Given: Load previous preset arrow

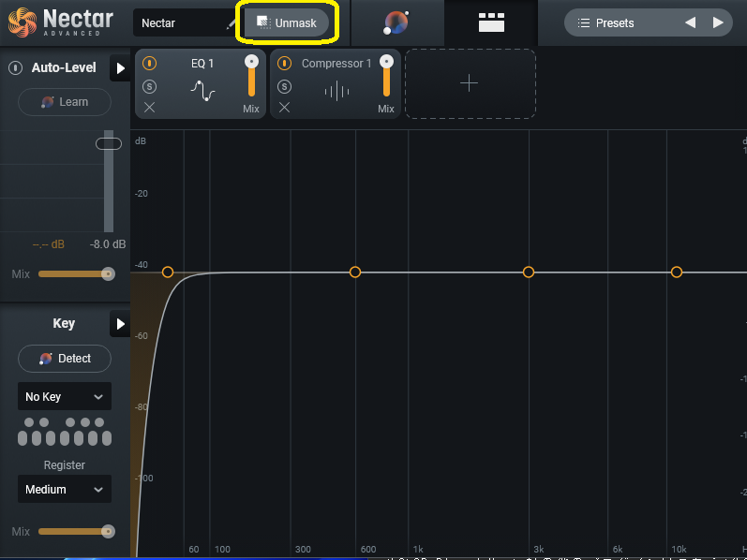Looking at the screenshot, I should 690,22.
